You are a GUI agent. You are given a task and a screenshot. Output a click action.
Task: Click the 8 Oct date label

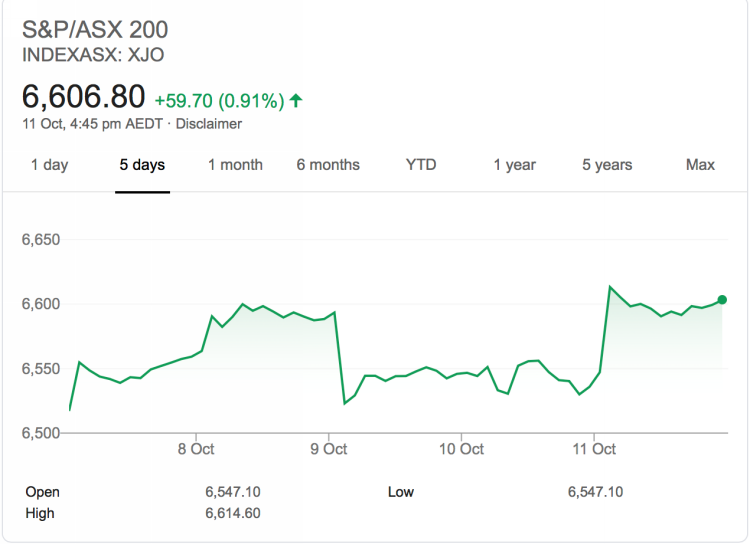click(x=196, y=449)
